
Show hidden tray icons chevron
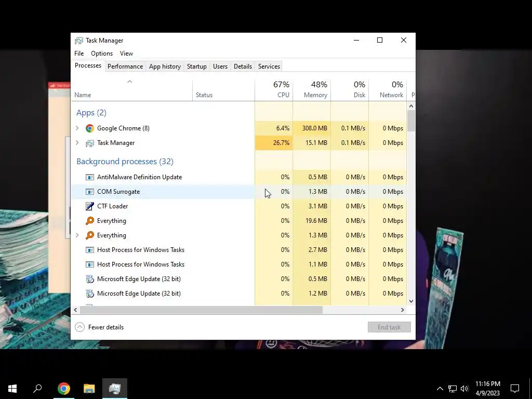coord(440,389)
